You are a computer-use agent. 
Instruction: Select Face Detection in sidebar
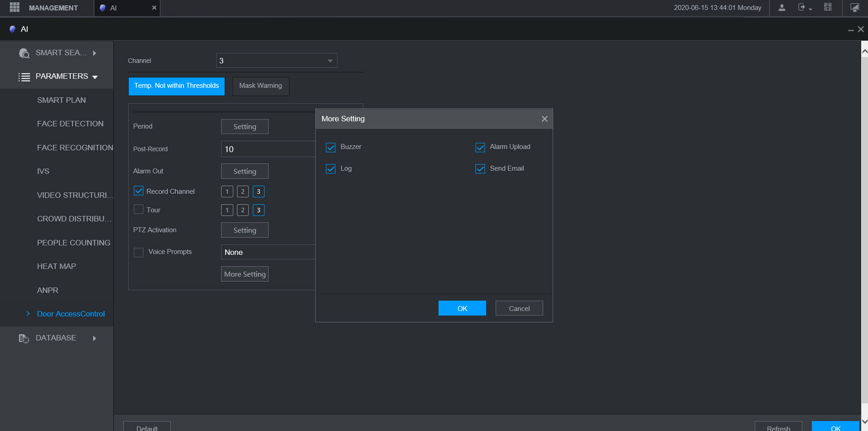(x=70, y=124)
